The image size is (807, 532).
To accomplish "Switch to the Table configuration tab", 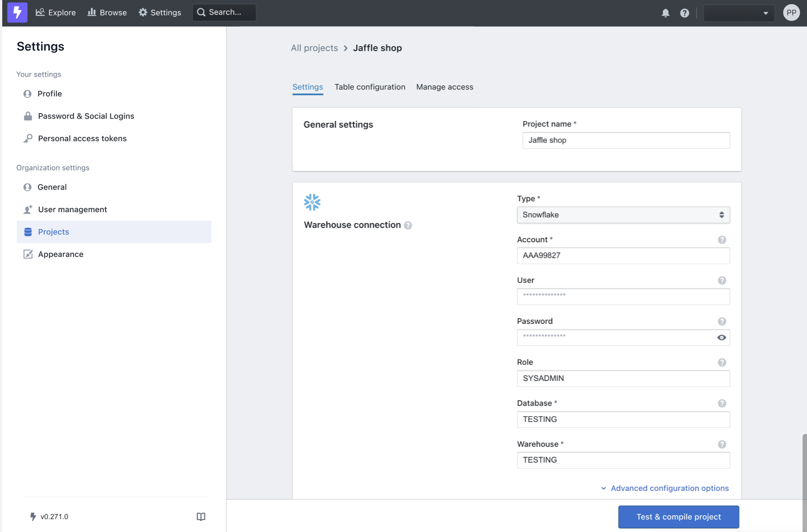I will point(370,87).
